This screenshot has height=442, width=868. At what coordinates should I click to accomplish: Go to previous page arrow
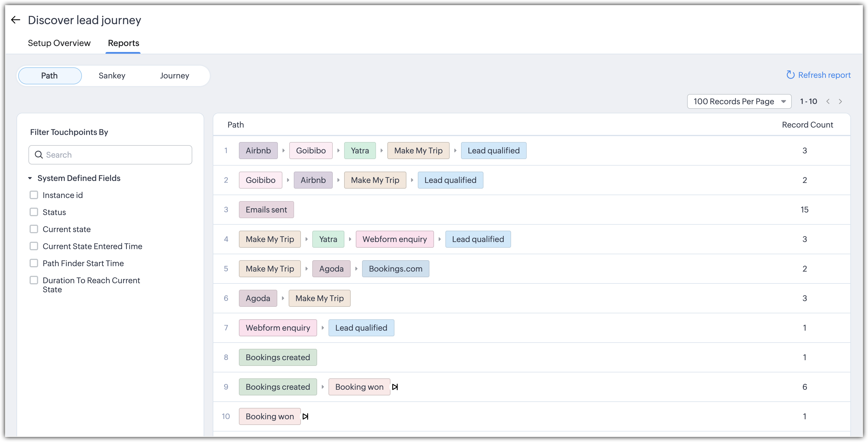pyautogui.click(x=828, y=102)
